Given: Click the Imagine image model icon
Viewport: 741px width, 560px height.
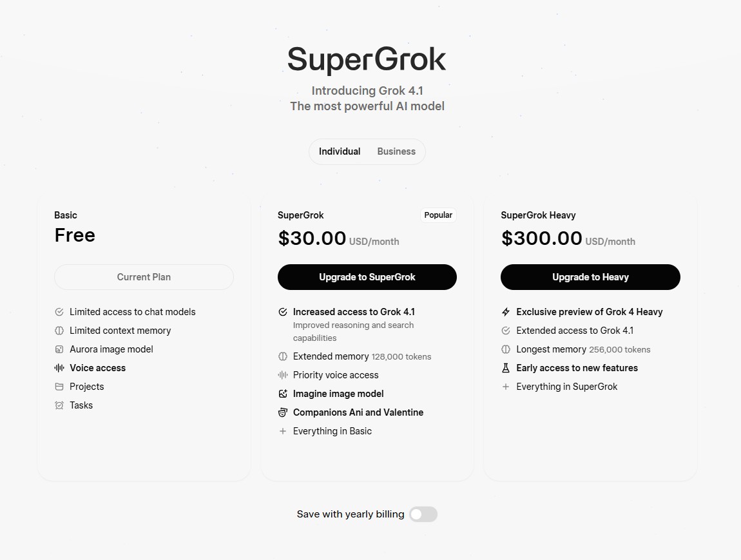Looking at the screenshot, I should click(282, 394).
